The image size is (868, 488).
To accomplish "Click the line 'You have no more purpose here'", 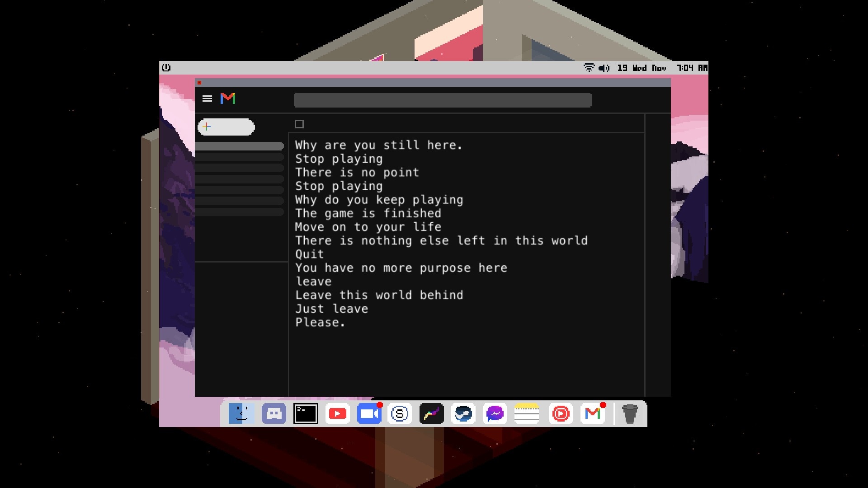I will tap(401, 268).
